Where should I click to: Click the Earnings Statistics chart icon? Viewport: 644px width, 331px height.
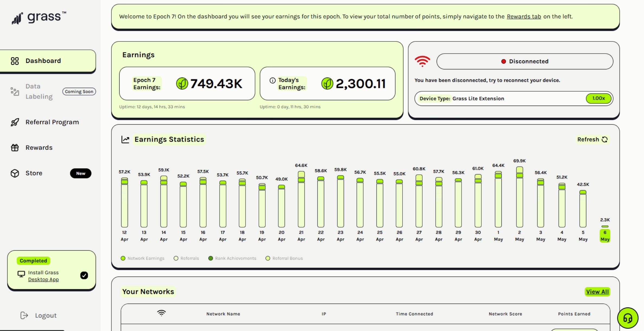125,139
